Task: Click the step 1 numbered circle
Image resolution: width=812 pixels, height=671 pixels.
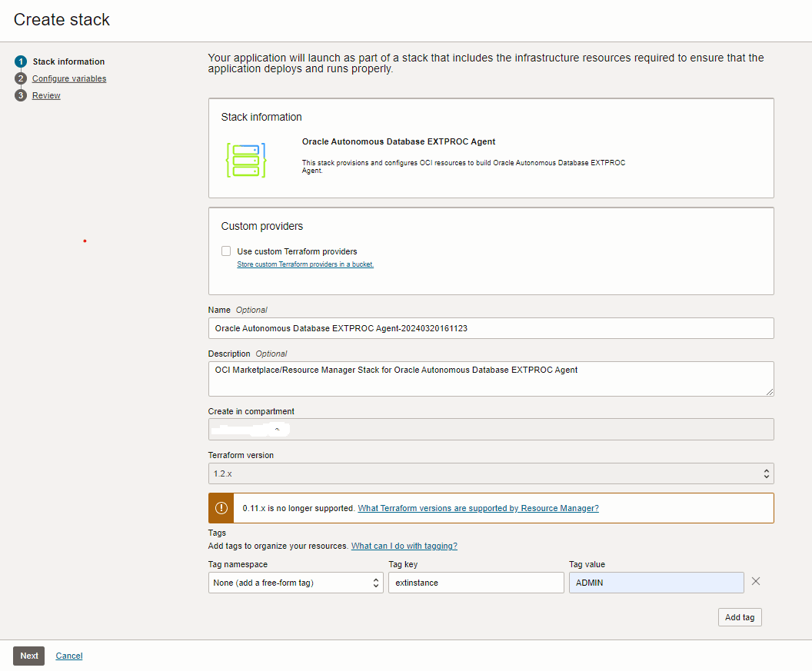Action: click(19, 61)
